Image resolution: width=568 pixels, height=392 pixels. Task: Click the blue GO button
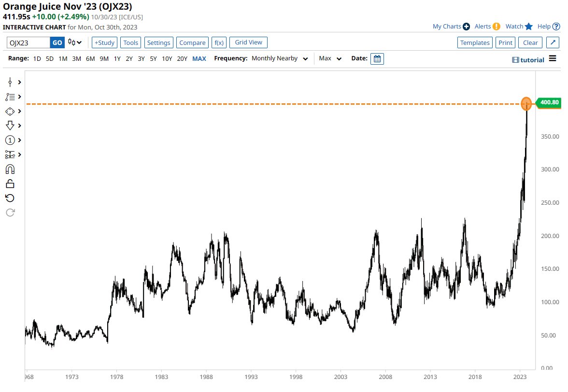click(x=57, y=42)
